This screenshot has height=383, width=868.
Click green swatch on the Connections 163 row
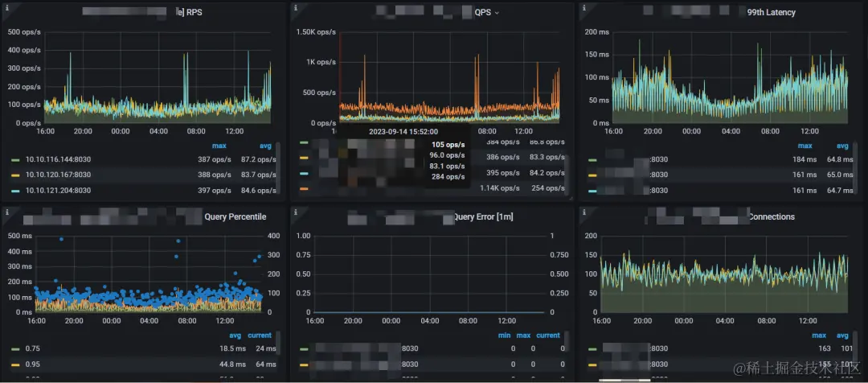point(593,349)
